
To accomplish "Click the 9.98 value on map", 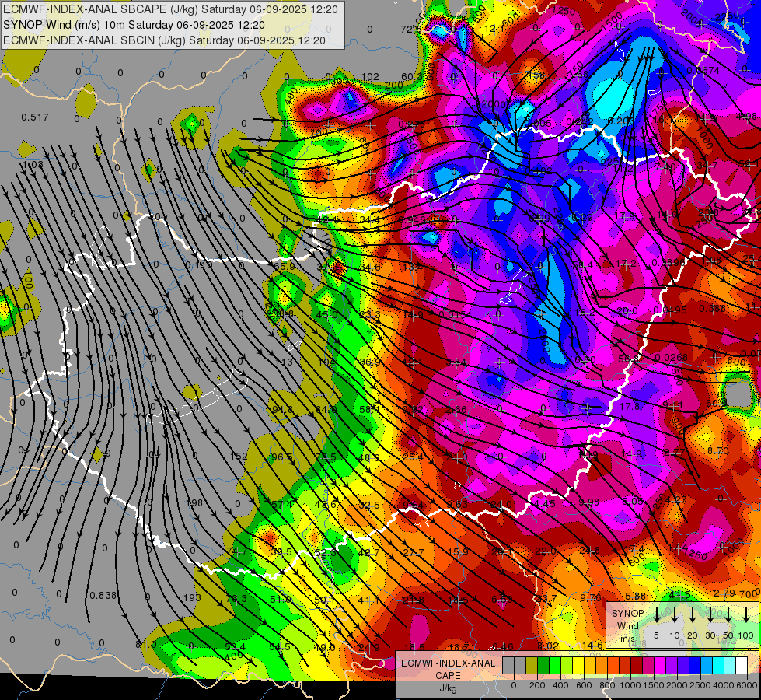I will [x=589, y=502].
